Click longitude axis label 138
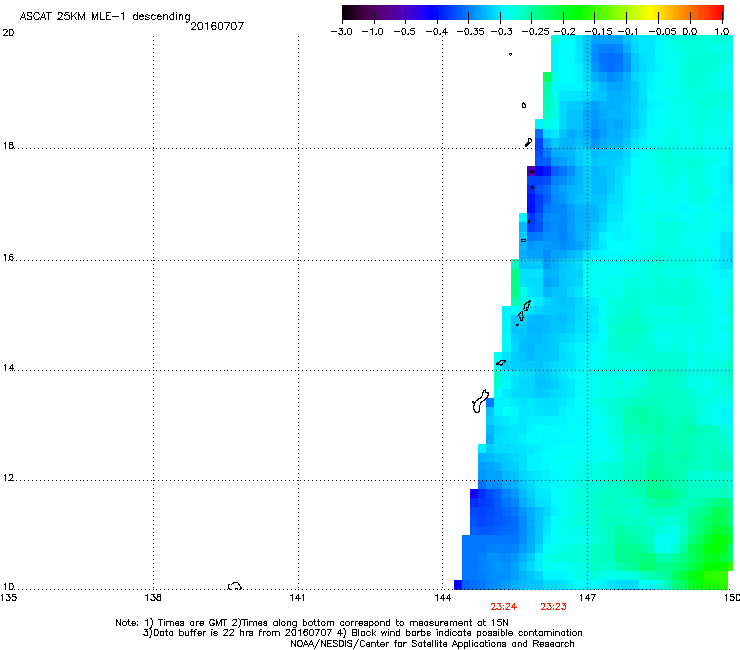Screen dimensions: 740x650 tap(153, 598)
